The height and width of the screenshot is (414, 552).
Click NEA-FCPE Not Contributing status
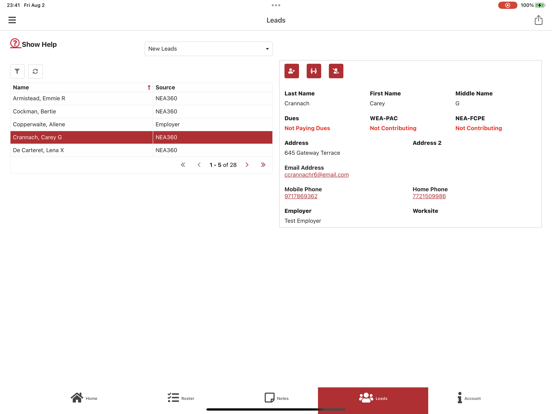click(478, 128)
